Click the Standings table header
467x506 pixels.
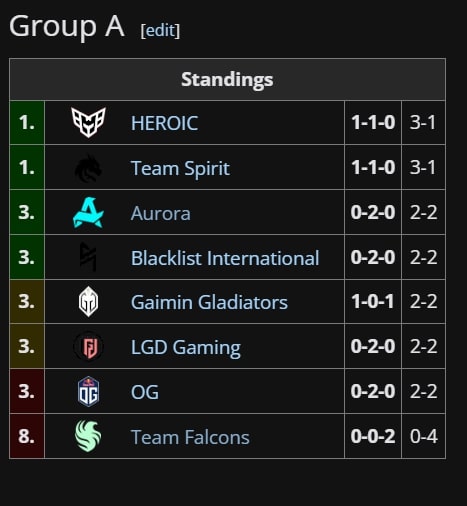(x=227, y=79)
